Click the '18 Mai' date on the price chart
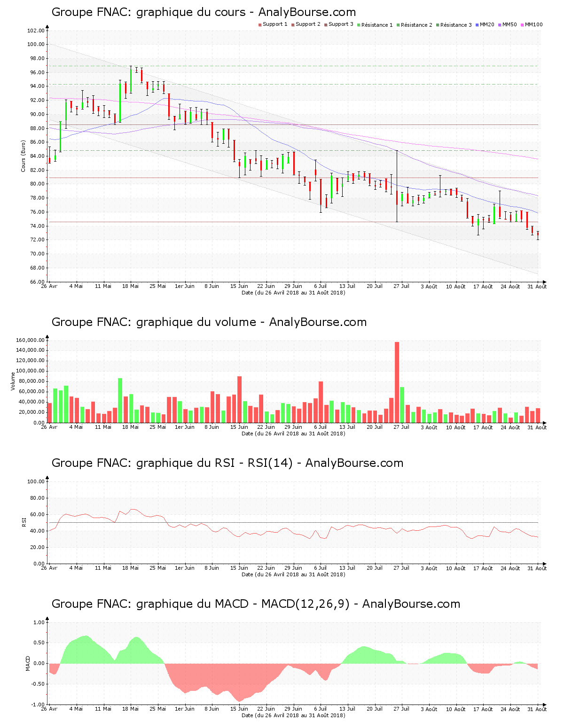This screenshot has height=728, width=564. (x=131, y=286)
